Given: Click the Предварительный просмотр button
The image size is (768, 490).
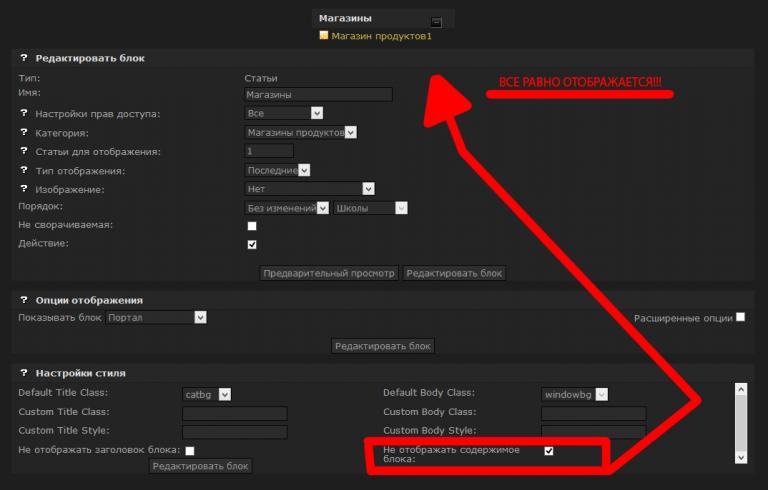Looking at the screenshot, I should [329, 273].
